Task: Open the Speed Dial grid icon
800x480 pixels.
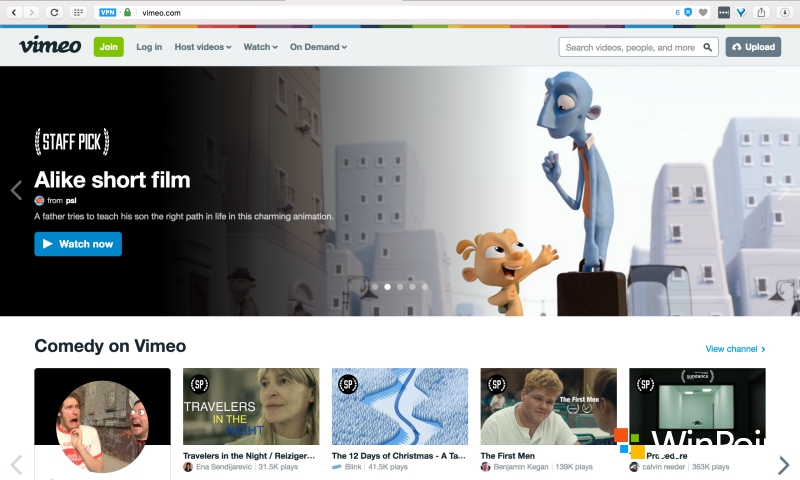Action: [x=78, y=12]
